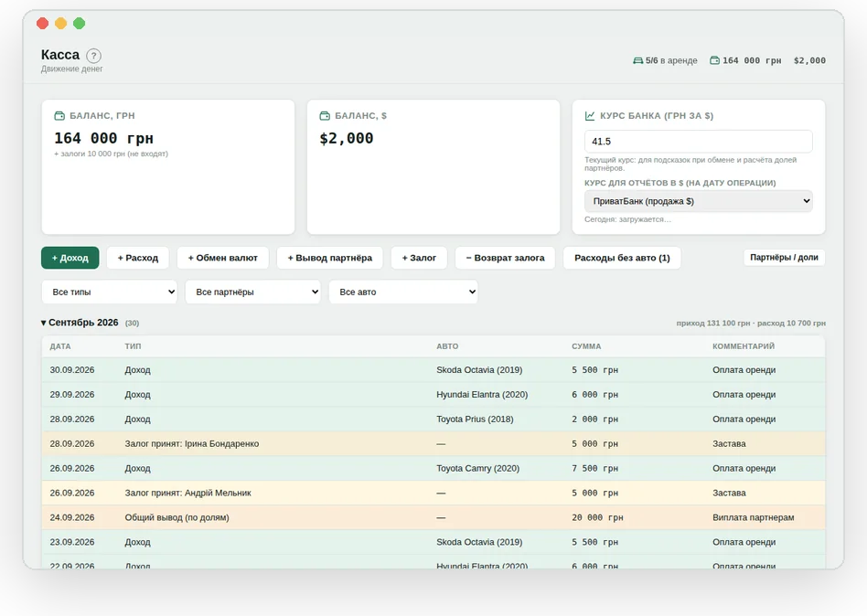
Task: Click the 7 500 грн amount cell
Action: coord(595,469)
